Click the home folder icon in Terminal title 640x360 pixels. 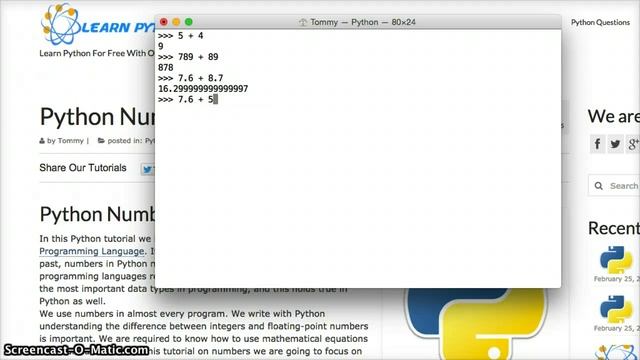click(x=302, y=22)
